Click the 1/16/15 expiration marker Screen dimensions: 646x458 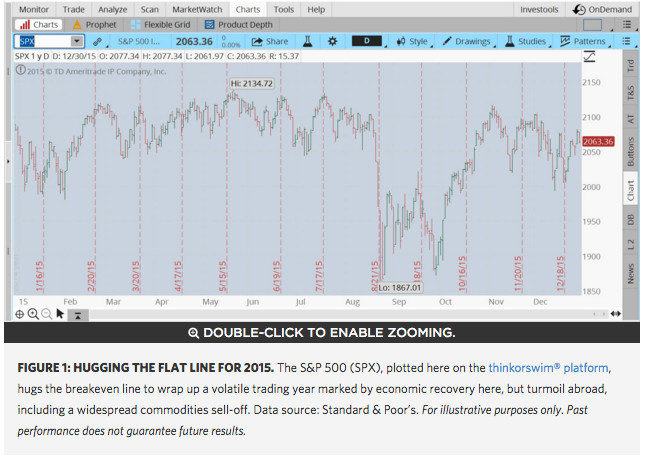[x=40, y=276]
